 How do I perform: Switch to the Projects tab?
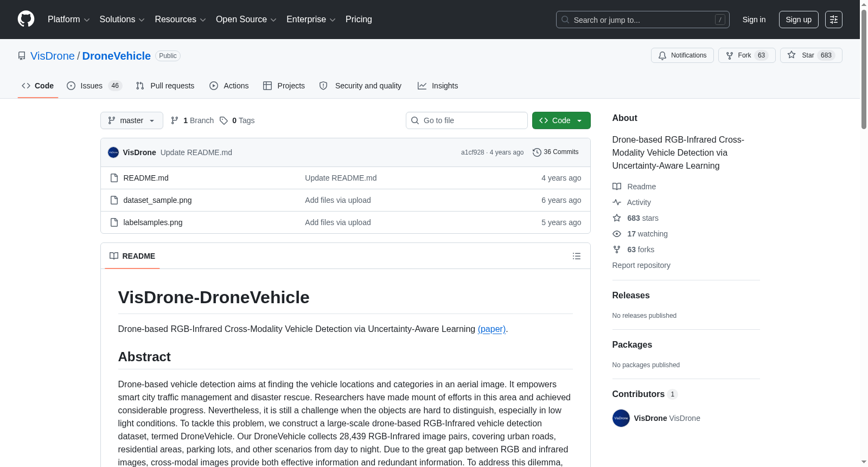[x=284, y=86]
